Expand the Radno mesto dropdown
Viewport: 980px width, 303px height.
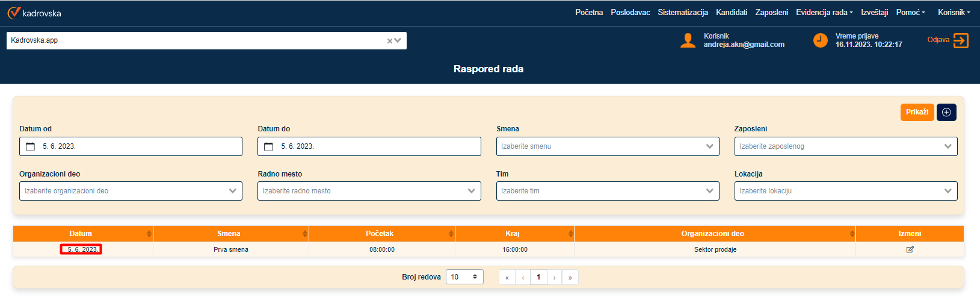click(x=369, y=191)
